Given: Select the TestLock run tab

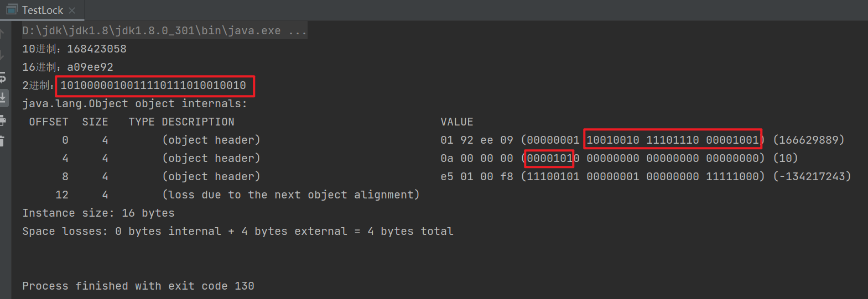Looking at the screenshot, I should 42,10.
